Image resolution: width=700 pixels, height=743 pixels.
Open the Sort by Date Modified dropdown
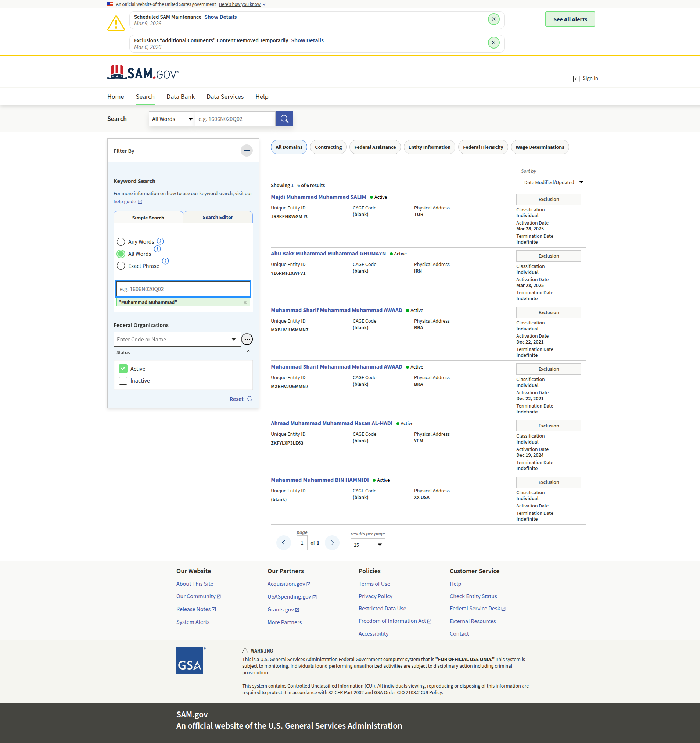(x=553, y=182)
